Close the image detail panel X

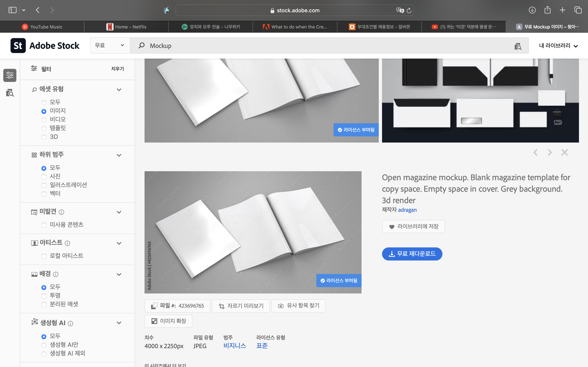[x=564, y=152]
